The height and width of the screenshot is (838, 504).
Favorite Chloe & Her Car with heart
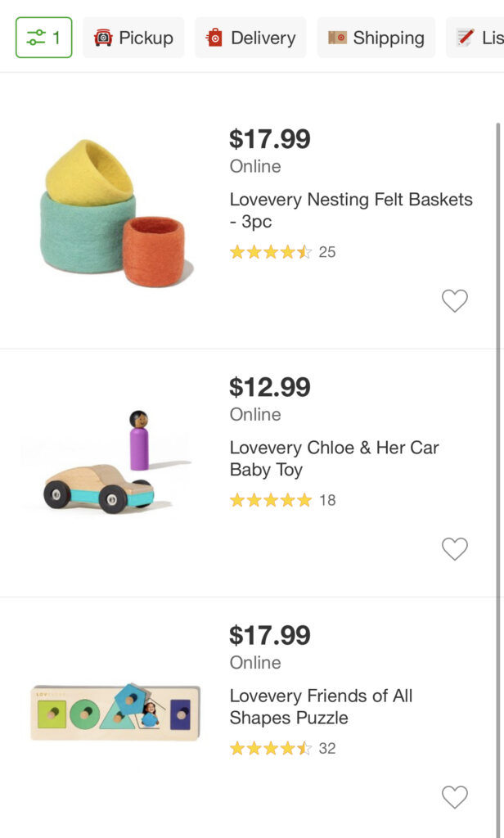pyautogui.click(x=455, y=549)
